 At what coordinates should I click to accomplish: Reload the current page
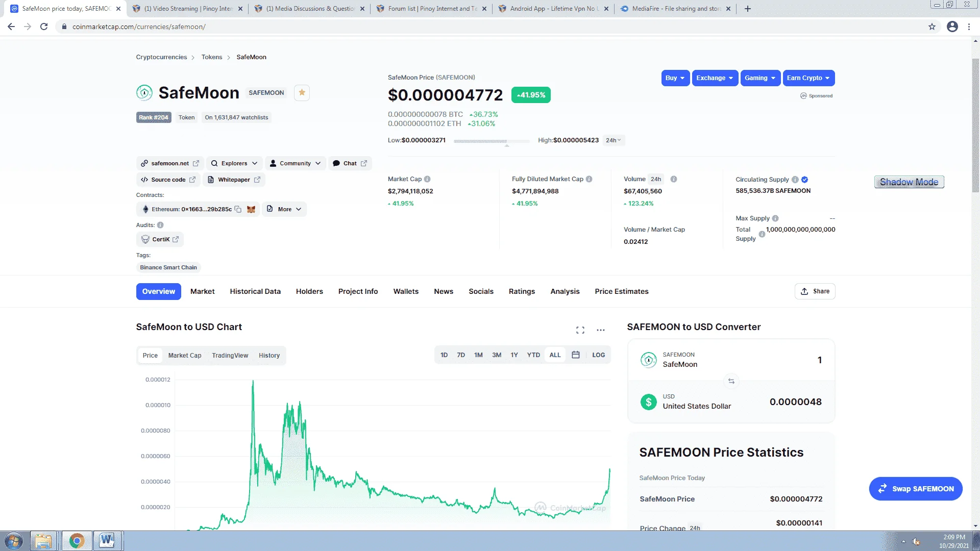44,27
